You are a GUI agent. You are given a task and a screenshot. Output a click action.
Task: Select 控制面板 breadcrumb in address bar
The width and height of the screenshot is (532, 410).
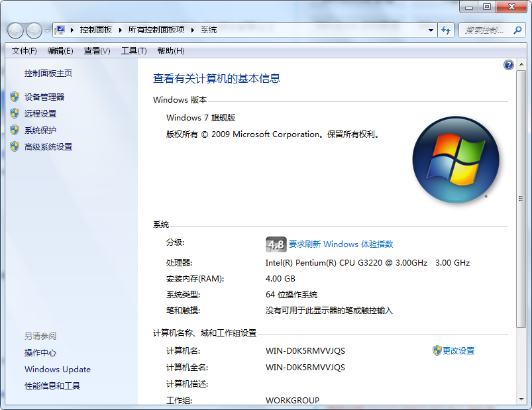(96, 30)
